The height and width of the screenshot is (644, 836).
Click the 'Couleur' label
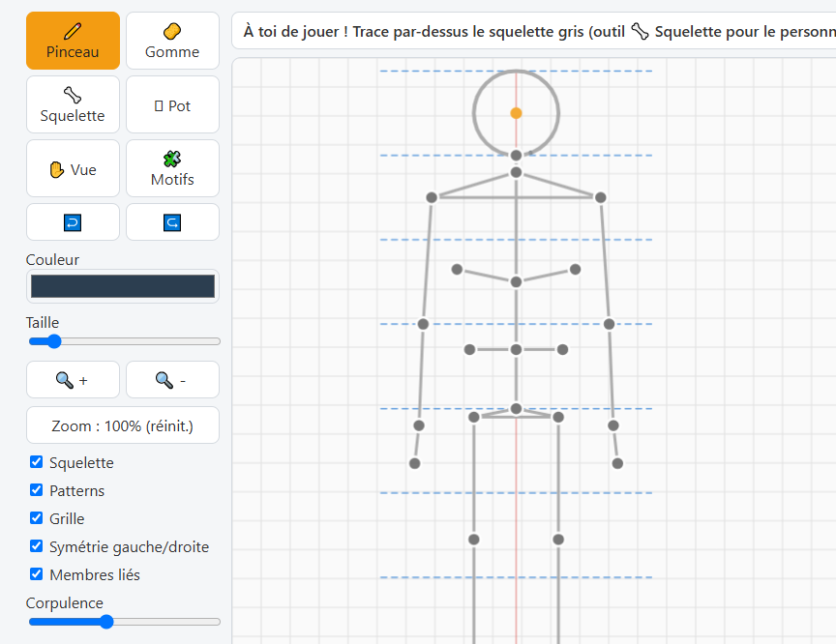point(52,259)
